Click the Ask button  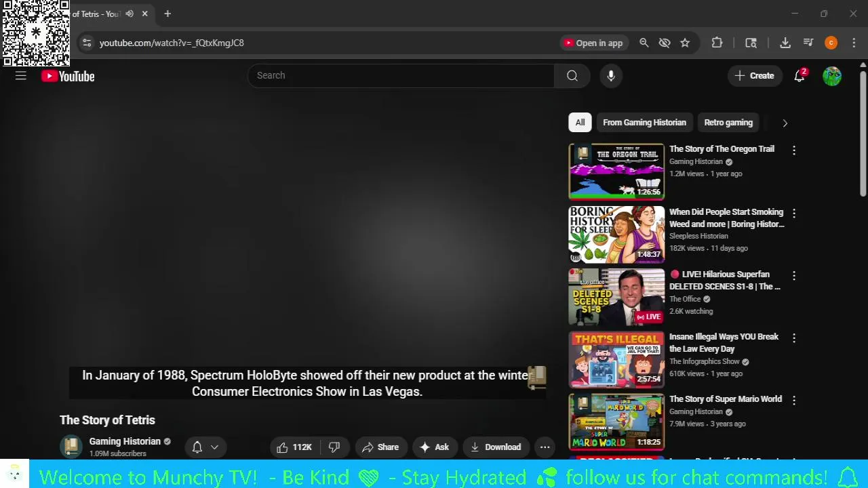point(435,447)
